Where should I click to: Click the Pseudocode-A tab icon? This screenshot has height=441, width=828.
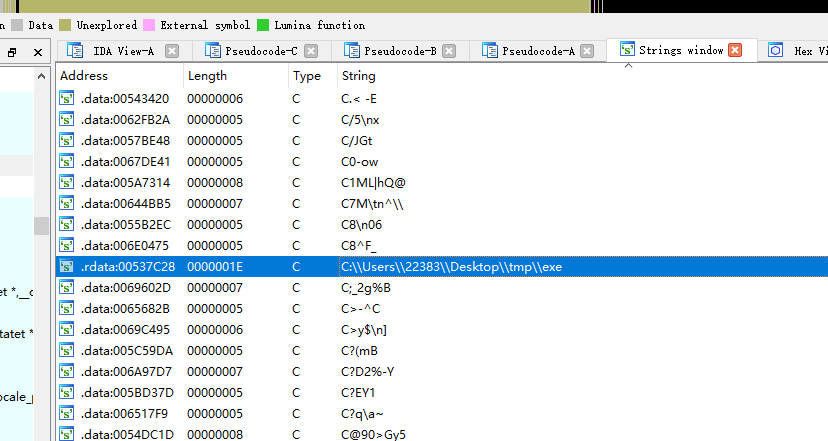coord(490,51)
